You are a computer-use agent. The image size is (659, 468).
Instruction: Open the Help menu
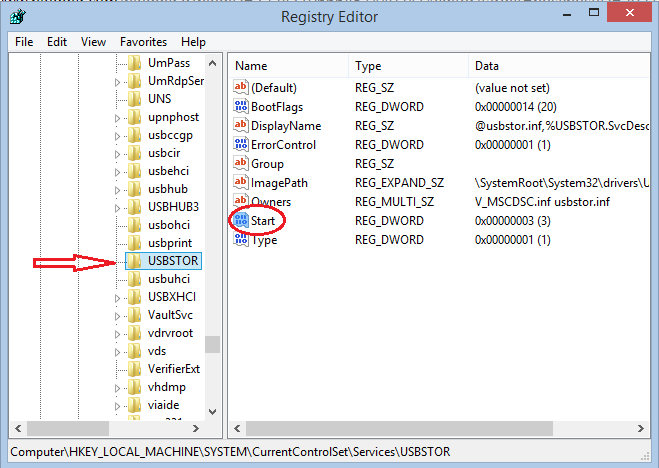193,42
